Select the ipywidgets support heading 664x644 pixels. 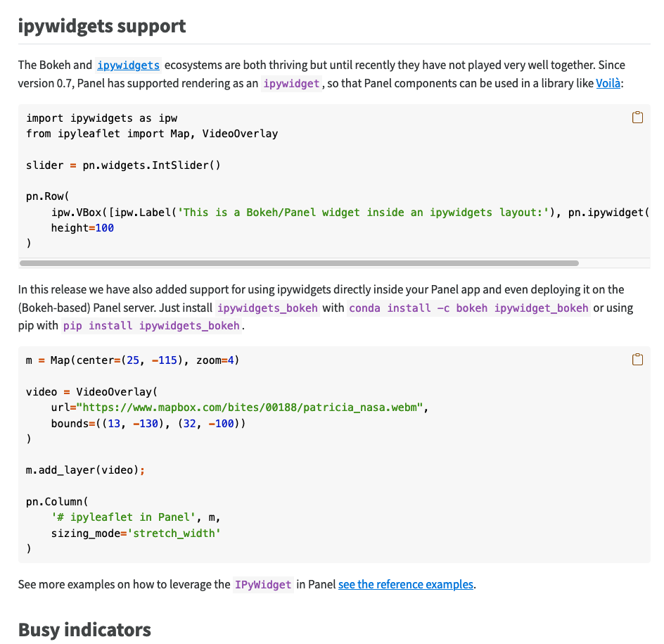102,26
